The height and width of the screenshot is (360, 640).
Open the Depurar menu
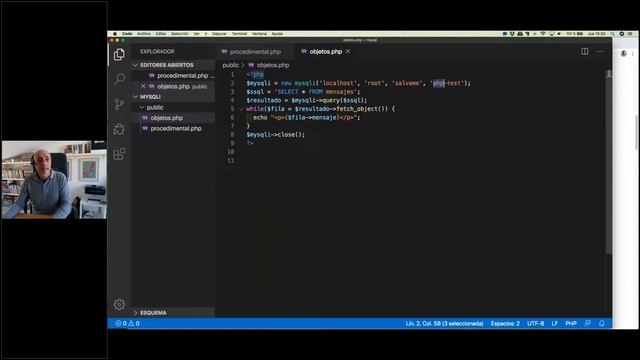tap(219, 34)
